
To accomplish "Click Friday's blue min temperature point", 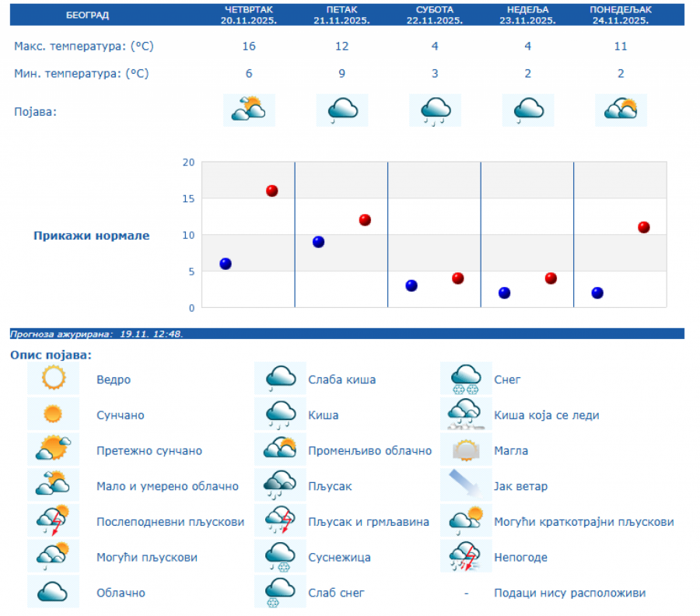I will [318, 242].
